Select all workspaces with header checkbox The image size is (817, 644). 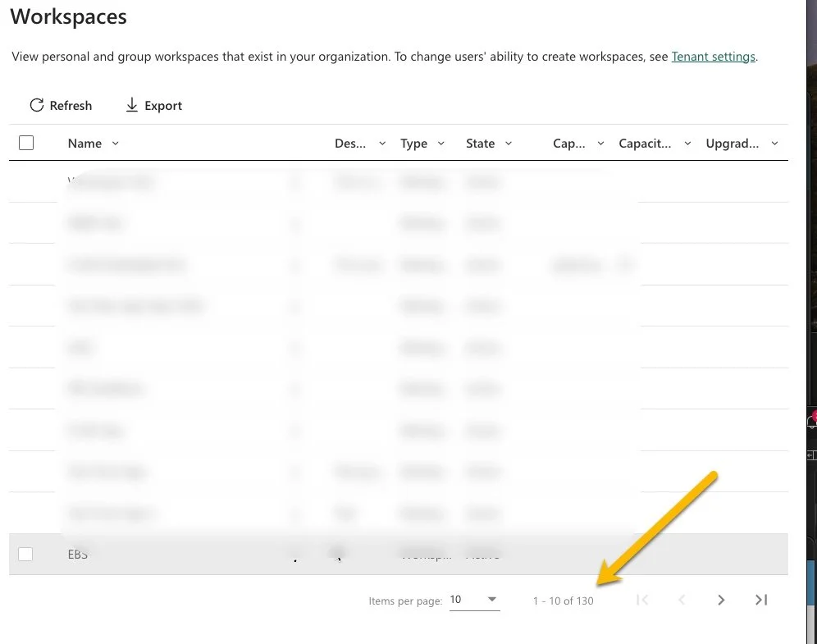tap(25, 142)
